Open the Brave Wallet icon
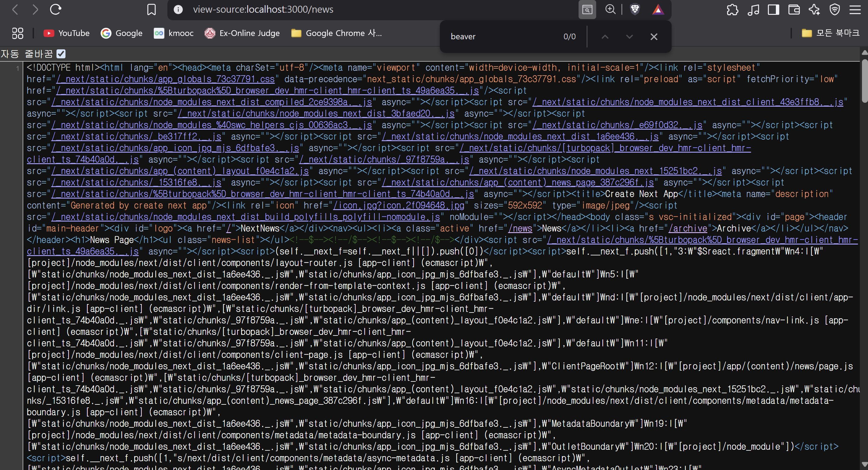Screen dimensions: 868x470 (x=794, y=9)
